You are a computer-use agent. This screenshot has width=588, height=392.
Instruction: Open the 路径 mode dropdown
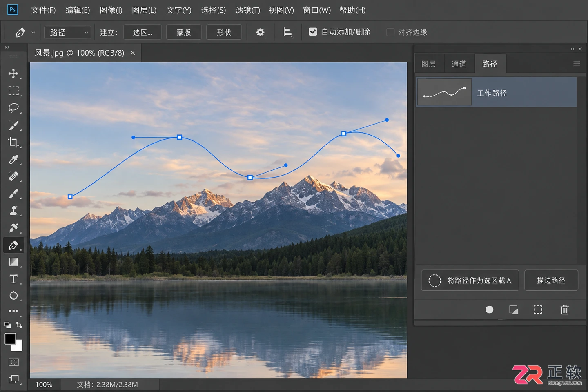67,32
